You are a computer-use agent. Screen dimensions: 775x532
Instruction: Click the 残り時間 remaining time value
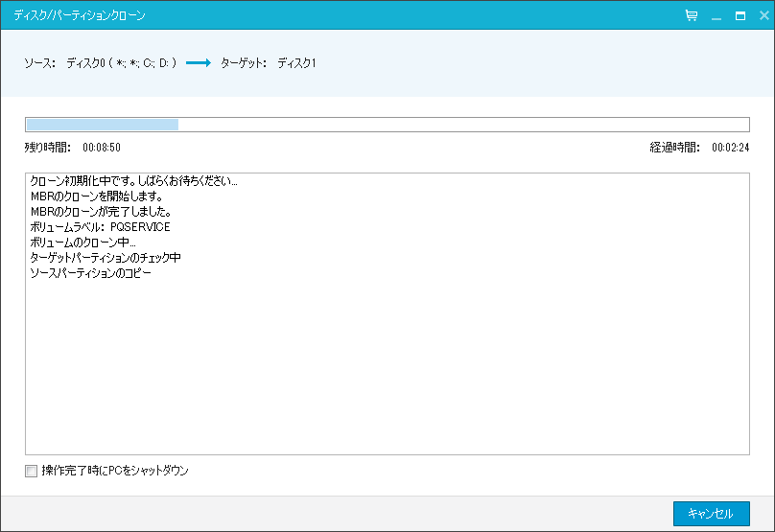click(x=101, y=148)
